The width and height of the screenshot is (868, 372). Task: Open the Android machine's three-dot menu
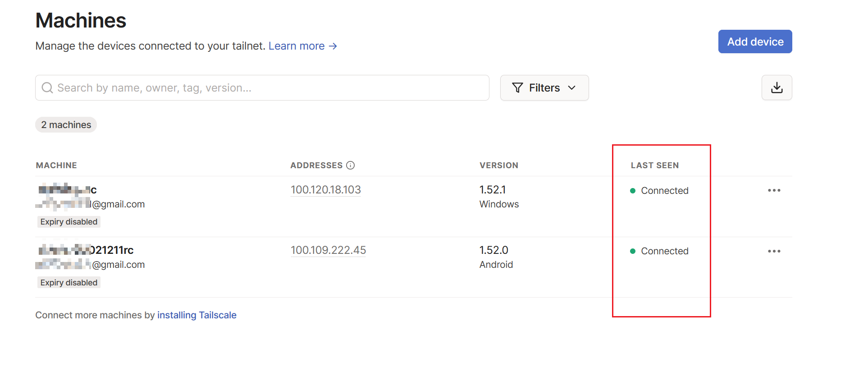point(774,251)
